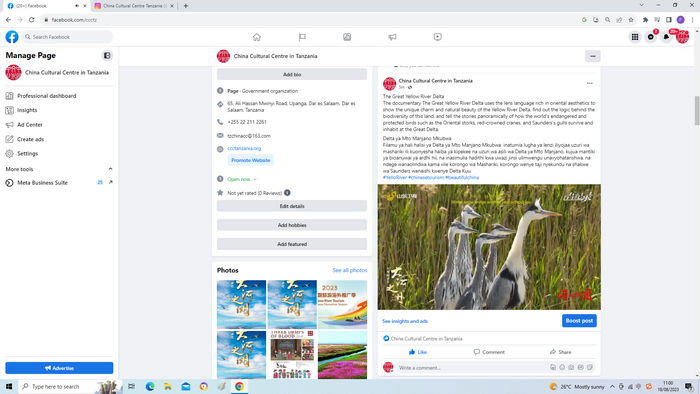
Task: Bookmark this page with star icon
Action: [x=631, y=20]
